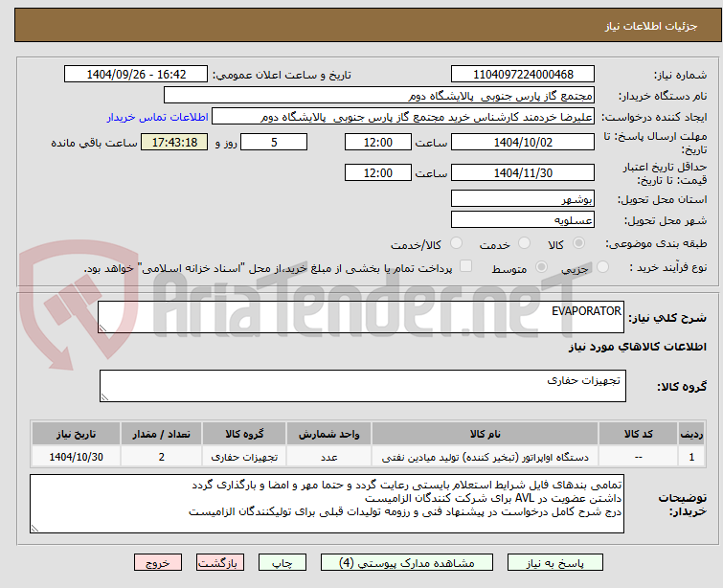The width and height of the screenshot is (723, 588).
Task: Select the کالا/خدمت radio option
Action: (x=456, y=243)
